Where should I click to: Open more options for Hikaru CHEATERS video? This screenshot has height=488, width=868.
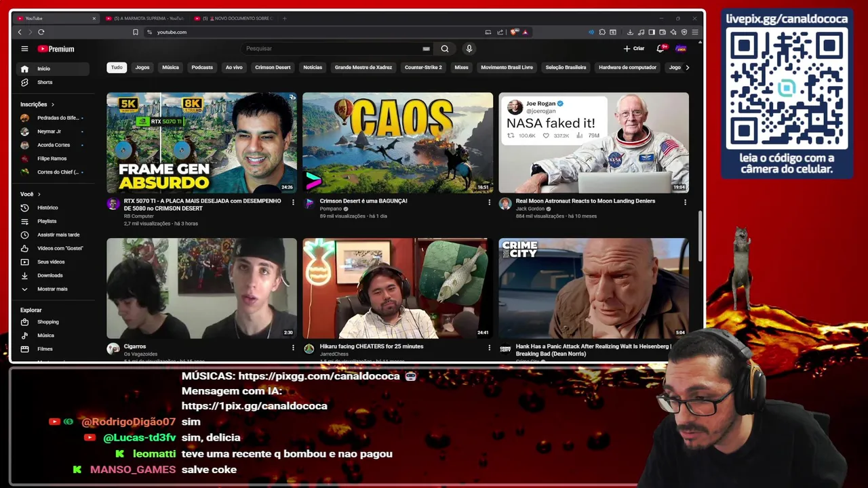point(489,348)
